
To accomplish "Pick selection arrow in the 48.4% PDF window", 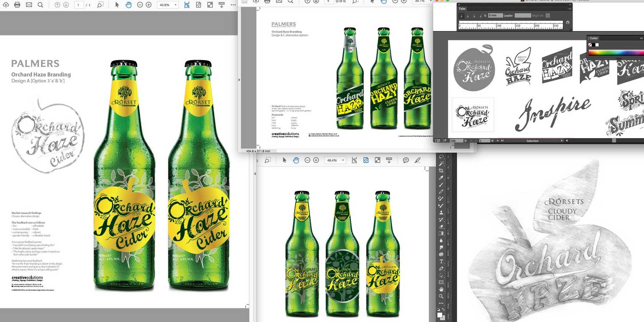I will (284, 160).
